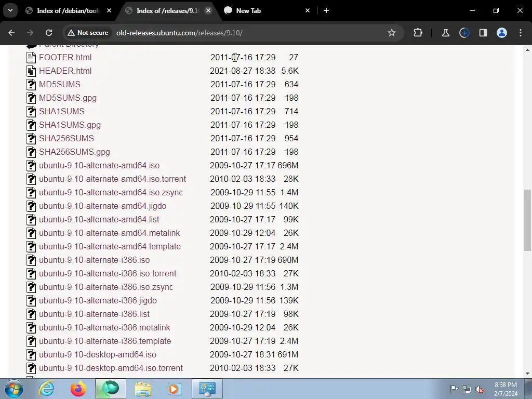Toggle the browser side panel icon
The height and width of the screenshot is (399, 532).
click(483, 33)
